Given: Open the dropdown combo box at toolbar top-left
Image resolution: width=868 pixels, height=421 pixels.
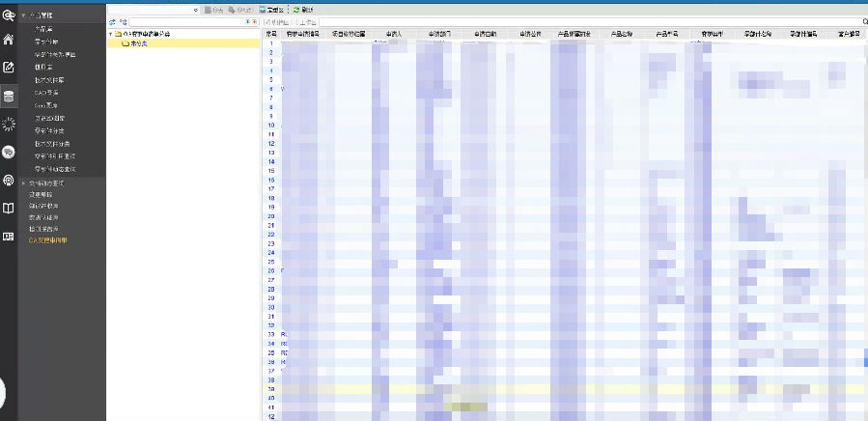Looking at the screenshot, I should (x=154, y=10).
